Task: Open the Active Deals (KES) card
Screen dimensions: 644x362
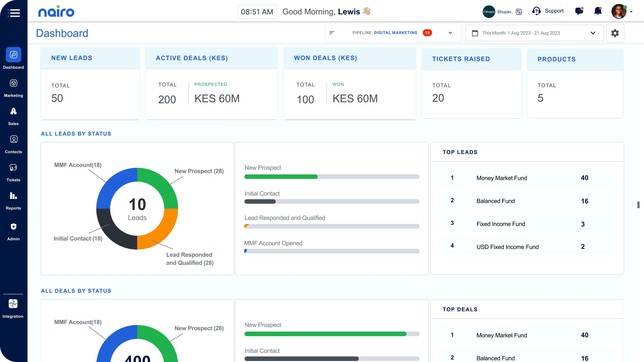Action: 212,83
